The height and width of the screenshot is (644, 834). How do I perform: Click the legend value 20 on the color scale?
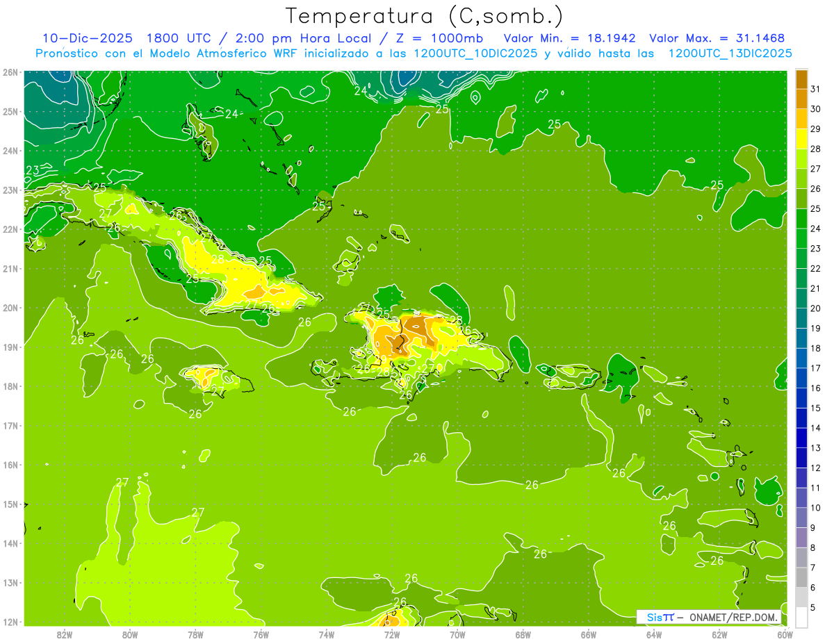(x=816, y=308)
